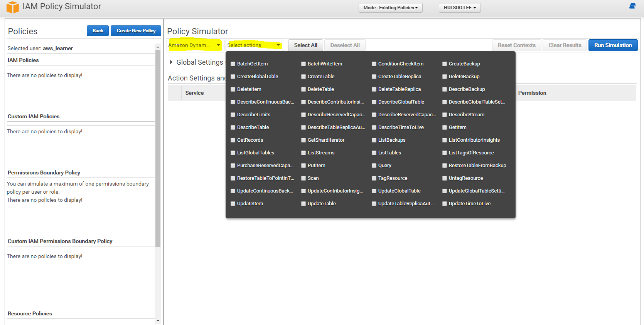Select the DescribeTable checkbox

pos(233,127)
